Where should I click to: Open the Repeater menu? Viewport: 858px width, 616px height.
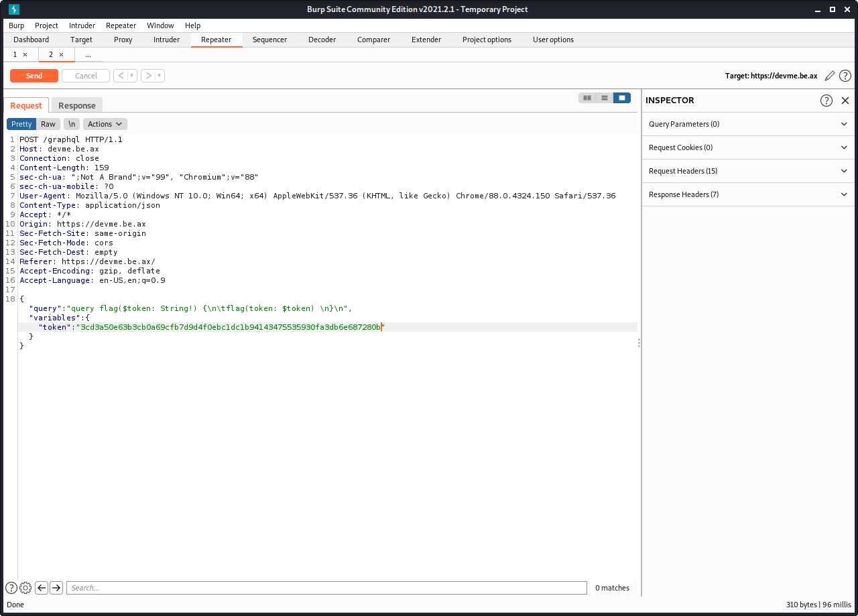pos(121,25)
